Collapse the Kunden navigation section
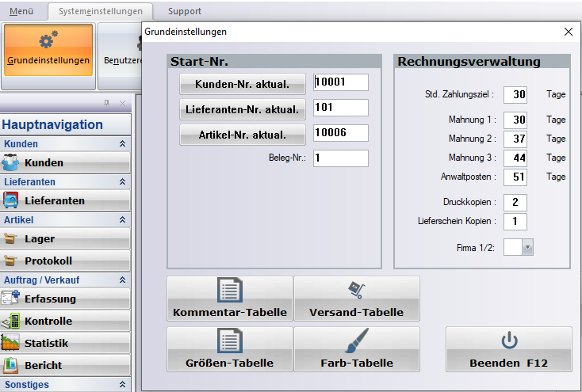Viewport: 582px width, 392px height. (x=122, y=144)
